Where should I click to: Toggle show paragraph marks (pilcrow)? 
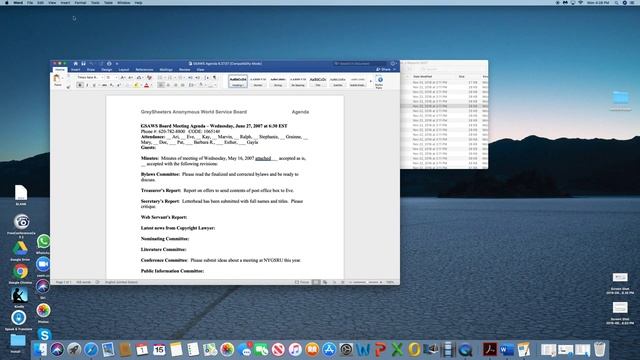[x=215, y=77]
